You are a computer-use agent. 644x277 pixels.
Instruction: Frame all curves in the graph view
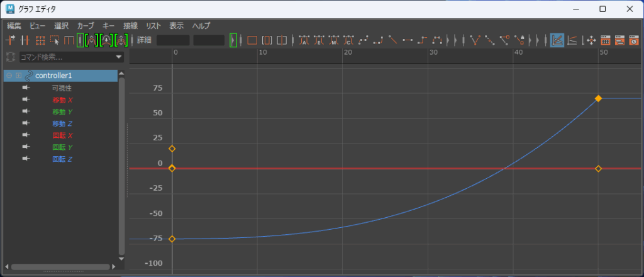coord(252,40)
